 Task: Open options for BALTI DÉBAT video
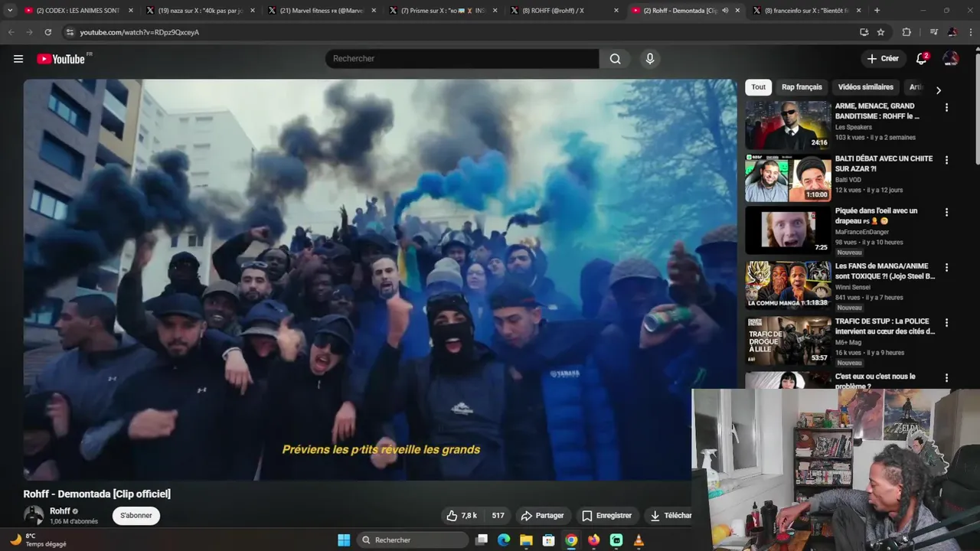946,160
